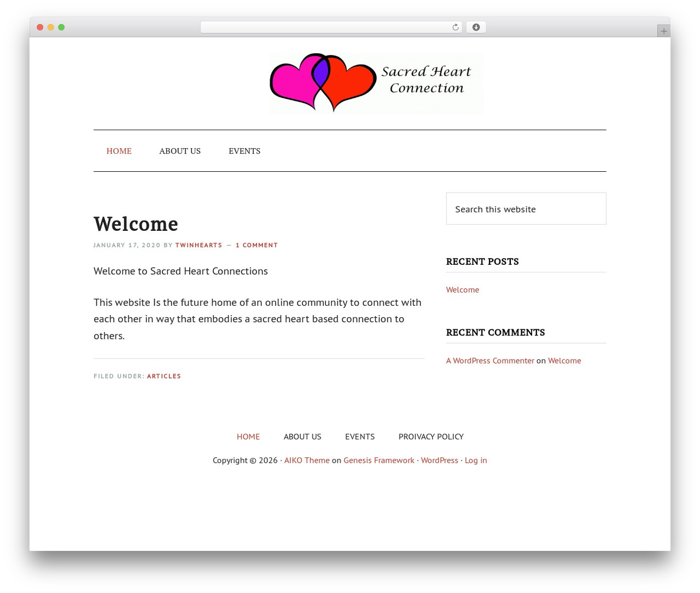Select Home in the footer menu
This screenshot has width=700, height=593.
(x=248, y=437)
